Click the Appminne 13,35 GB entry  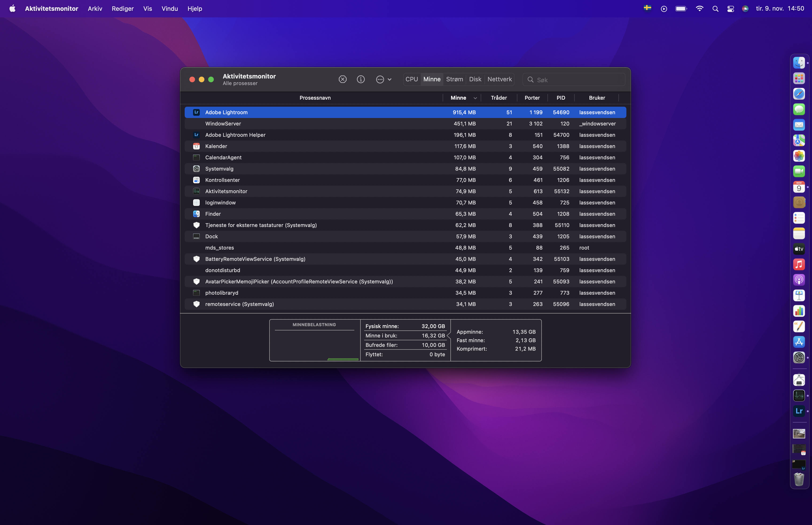(x=496, y=332)
